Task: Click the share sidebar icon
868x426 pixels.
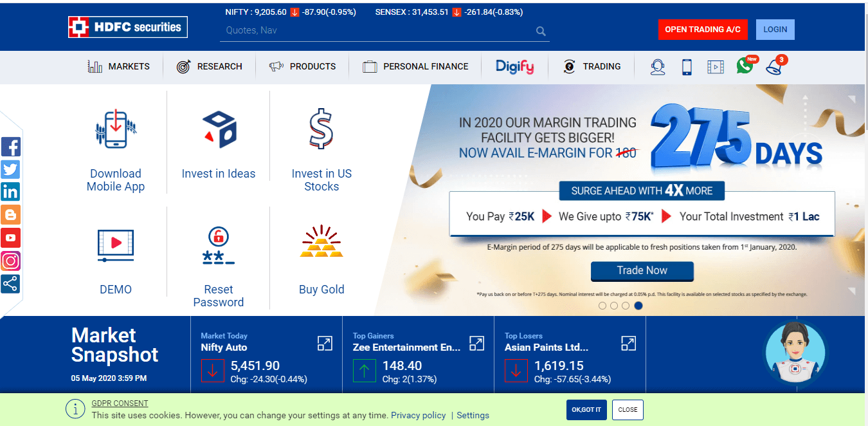Action: (x=10, y=283)
